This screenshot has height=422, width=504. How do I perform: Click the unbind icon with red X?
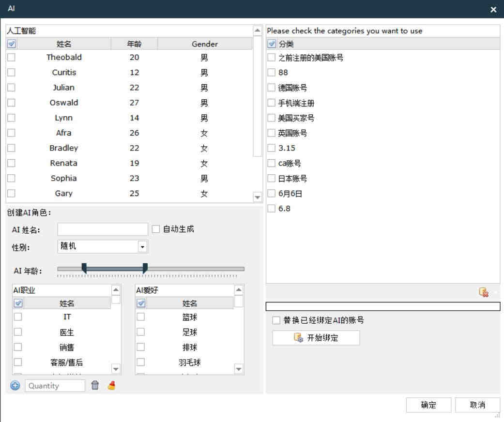coord(483,292)
